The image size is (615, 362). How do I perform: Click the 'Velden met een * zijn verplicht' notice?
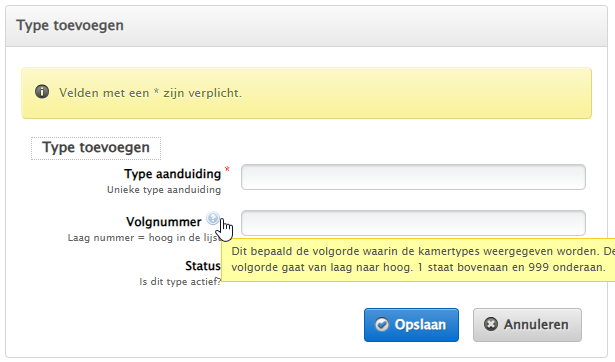(151, 93)
